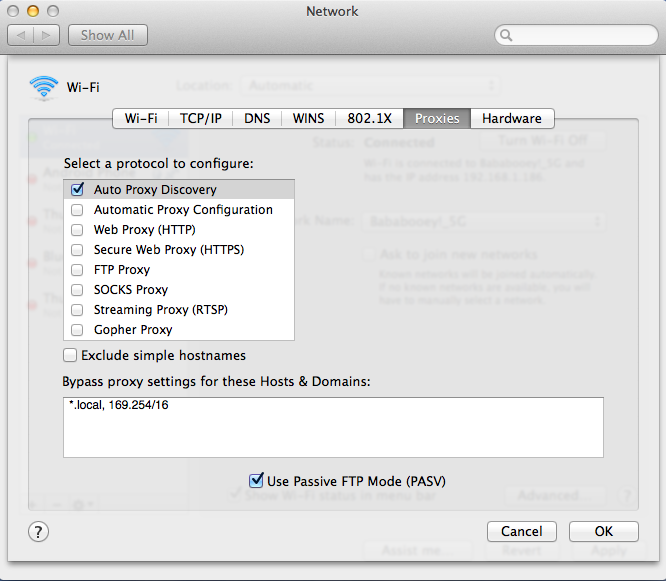The width and height of the screenshot is (666, 581).
Task: Click the bypass hosts and domains text box
Action: pos(333,427)
